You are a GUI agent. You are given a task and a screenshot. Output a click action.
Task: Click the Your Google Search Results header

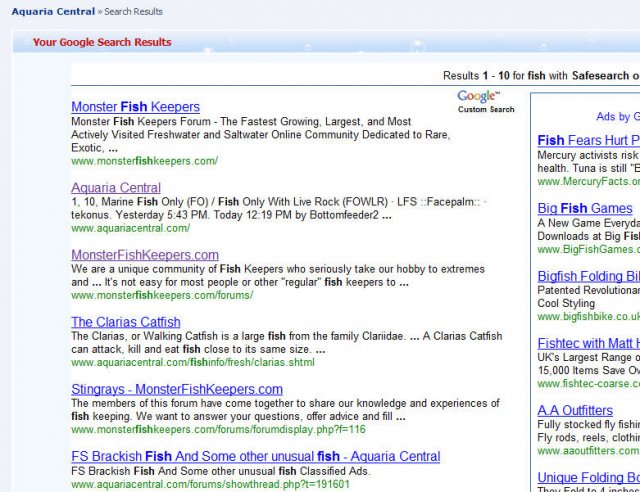click(x=102, y=42)
